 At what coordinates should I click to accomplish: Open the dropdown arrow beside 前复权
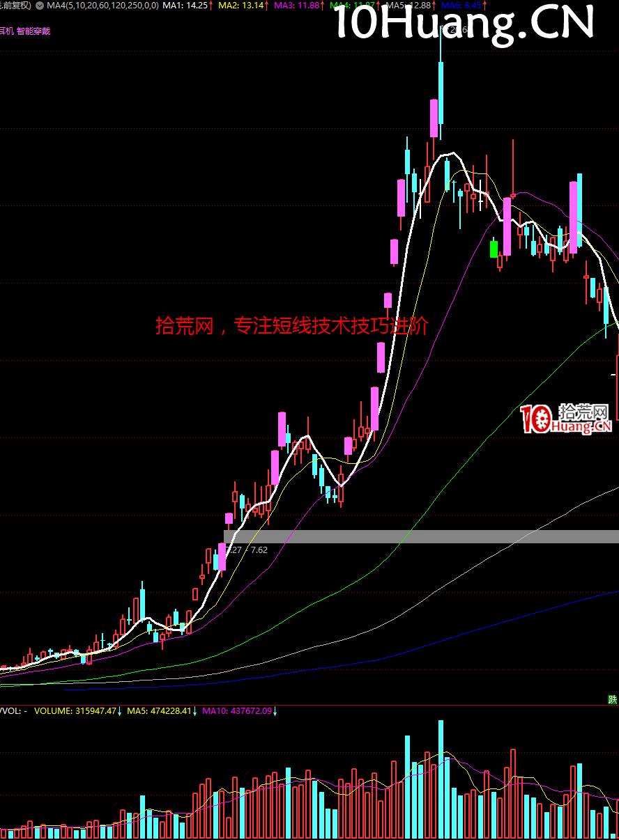[x=38, y=6]
